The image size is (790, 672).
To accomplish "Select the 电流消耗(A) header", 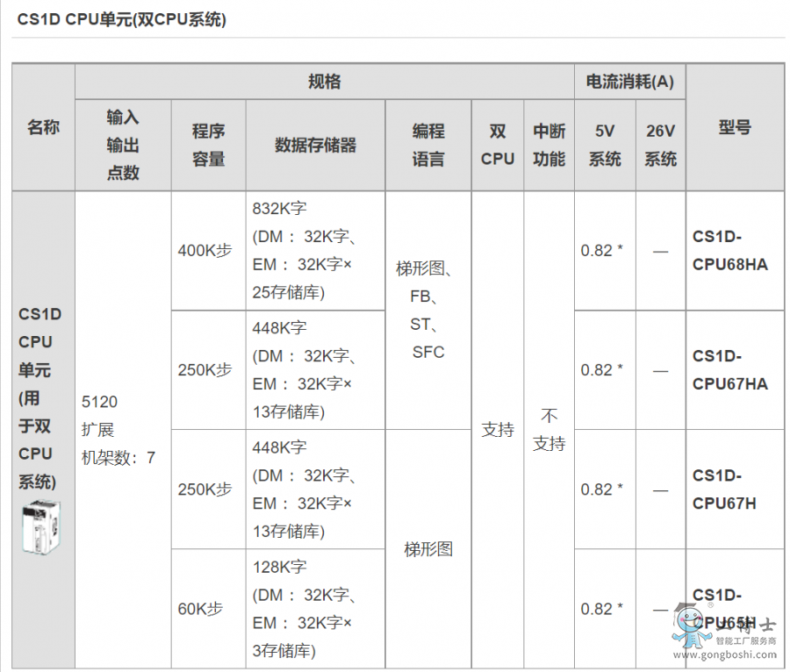I will tap(629, 82).
